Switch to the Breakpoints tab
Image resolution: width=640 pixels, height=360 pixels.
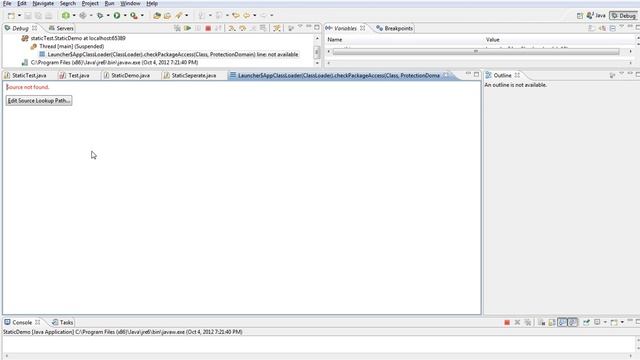[x=394, y=28]
